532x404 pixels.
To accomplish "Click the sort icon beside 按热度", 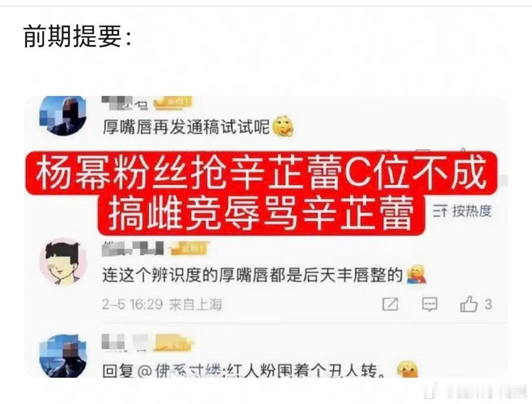I will pyautogui.click(x=440, y=211).
